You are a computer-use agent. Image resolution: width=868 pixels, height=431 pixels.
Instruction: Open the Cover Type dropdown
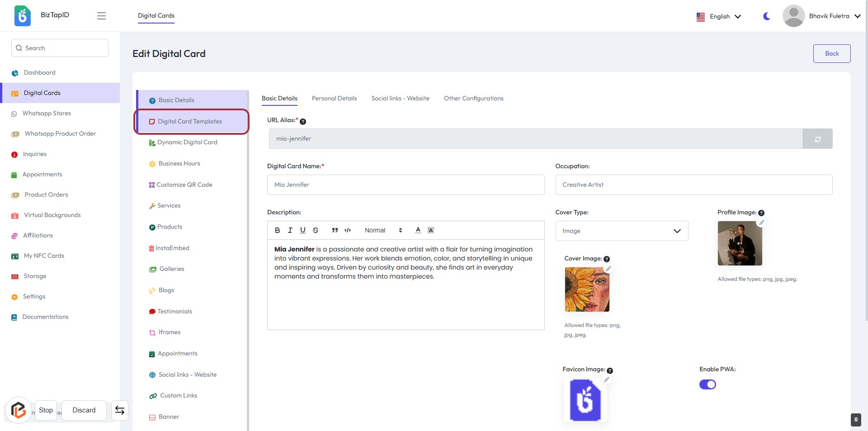pyautogui.click(x=622, y=231)
